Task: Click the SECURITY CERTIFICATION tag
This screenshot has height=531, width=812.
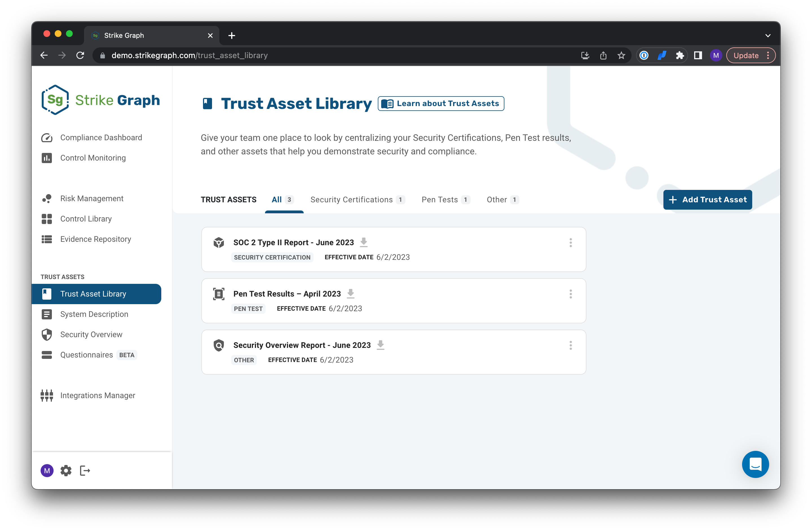Action: click(x=272, y=258)
